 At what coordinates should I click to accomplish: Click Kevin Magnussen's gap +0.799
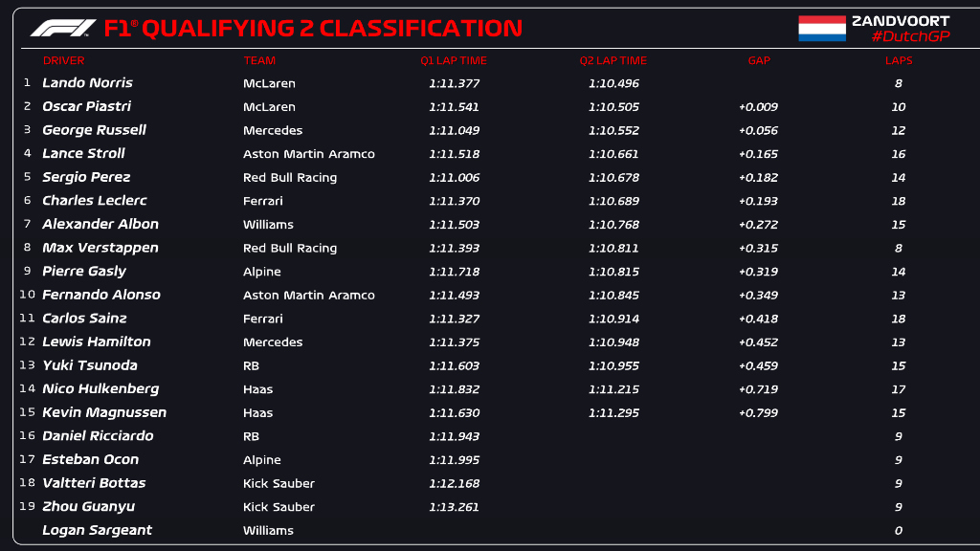pos(758,413)
